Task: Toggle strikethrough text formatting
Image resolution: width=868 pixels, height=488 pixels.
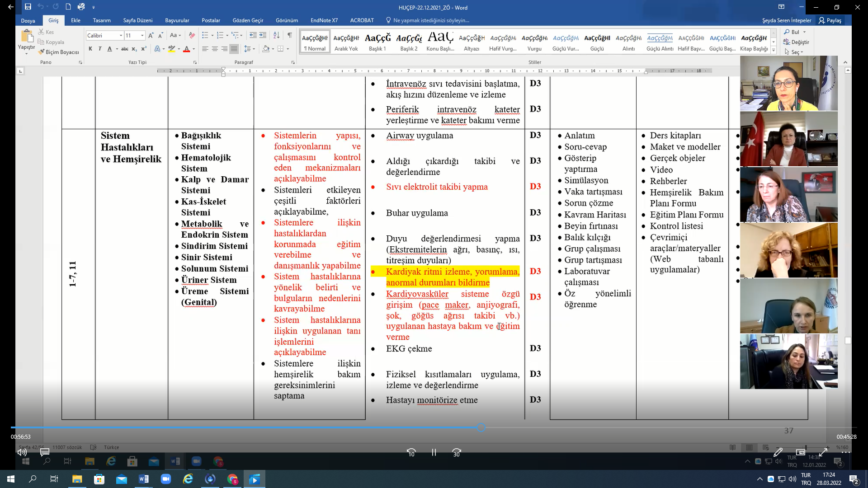Action: point(125,49)
